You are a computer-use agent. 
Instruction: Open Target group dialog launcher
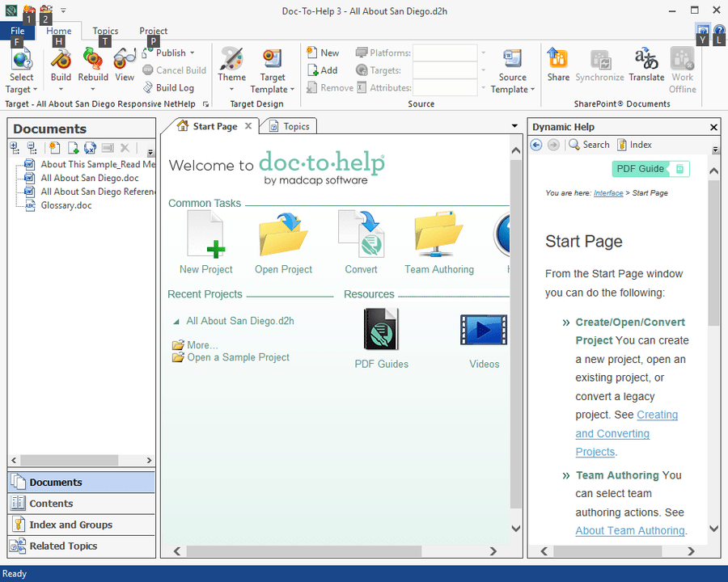pos(205,104)
